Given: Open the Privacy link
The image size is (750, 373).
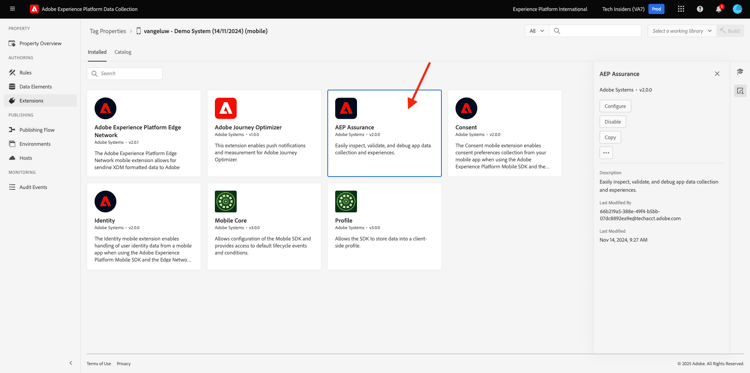Looking at the screenshot, I should [123, 364].
